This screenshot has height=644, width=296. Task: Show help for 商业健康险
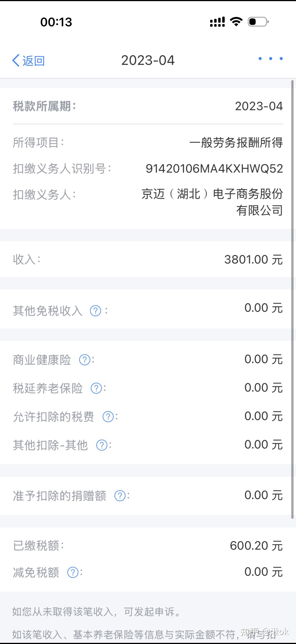(85, 360)
